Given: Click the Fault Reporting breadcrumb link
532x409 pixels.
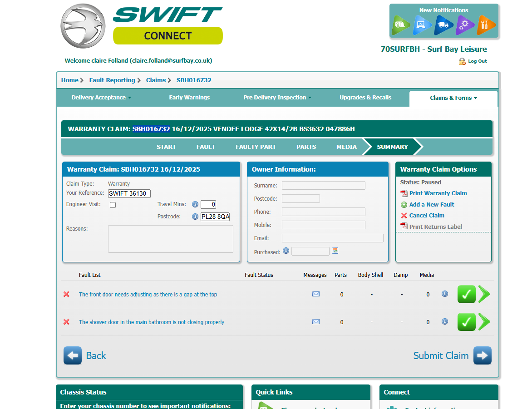Looking at the screenshot, I should pos(112,80).
